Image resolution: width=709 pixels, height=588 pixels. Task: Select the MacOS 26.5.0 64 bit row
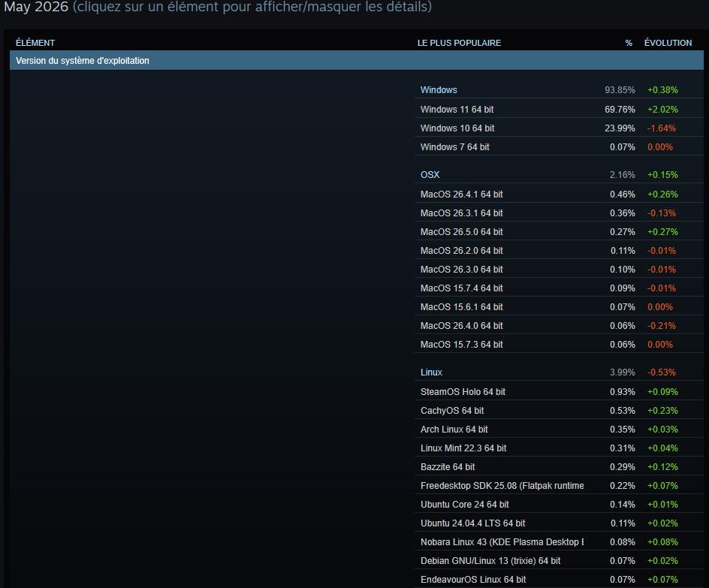click(x=559, y=232)
